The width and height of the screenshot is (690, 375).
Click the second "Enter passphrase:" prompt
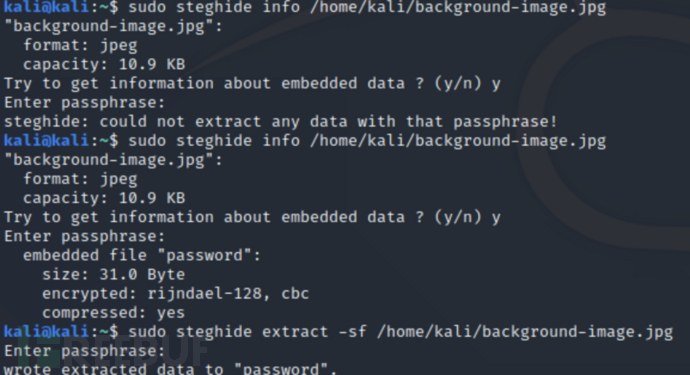pos(84,236)
